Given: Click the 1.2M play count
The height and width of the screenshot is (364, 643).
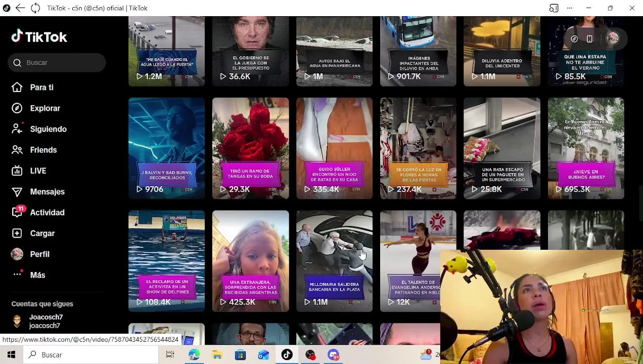Looking at the screenshot, I should (x=153, y=76).
